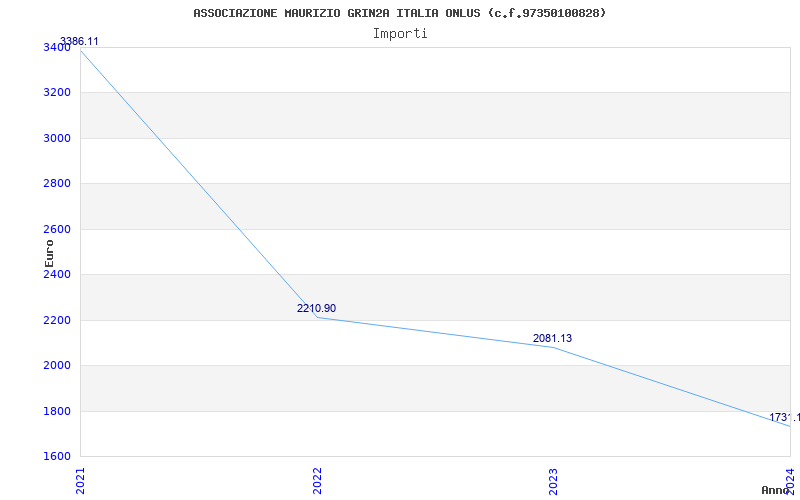Screen dimensions: 800x500
Task: Click the x-axis year 2022
Action: point(317,481)
